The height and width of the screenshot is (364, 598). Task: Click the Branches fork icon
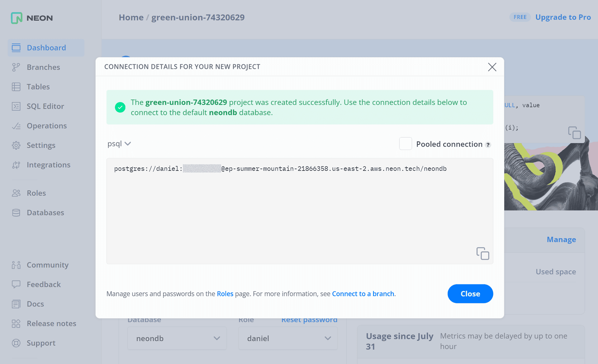(x=16, y=67)
